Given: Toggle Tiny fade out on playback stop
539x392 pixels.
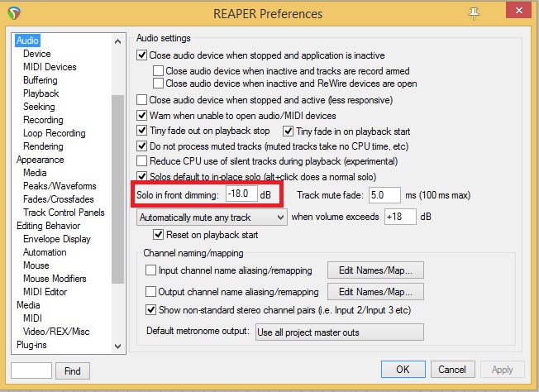Looking at the screenshot, I should point(141,131).
